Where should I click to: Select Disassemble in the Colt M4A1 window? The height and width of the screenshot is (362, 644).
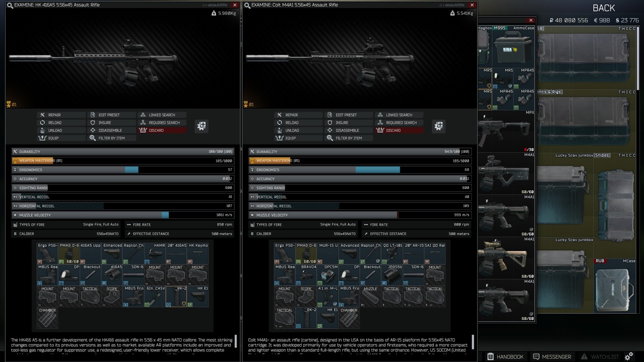point(349,130)
